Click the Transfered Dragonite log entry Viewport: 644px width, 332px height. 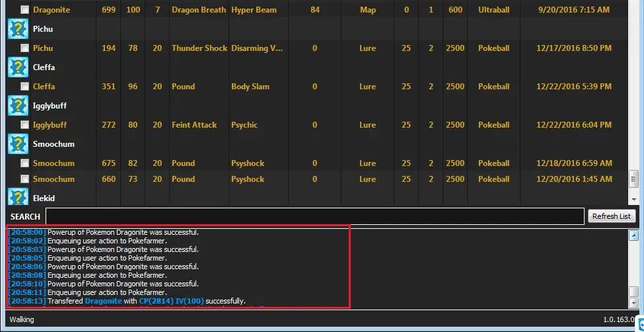coord(127,301)
